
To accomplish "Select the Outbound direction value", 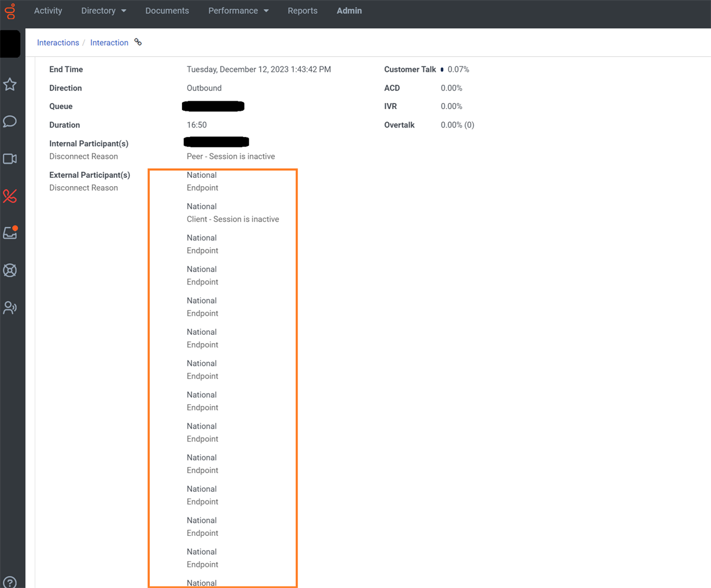I will point(204,88).
